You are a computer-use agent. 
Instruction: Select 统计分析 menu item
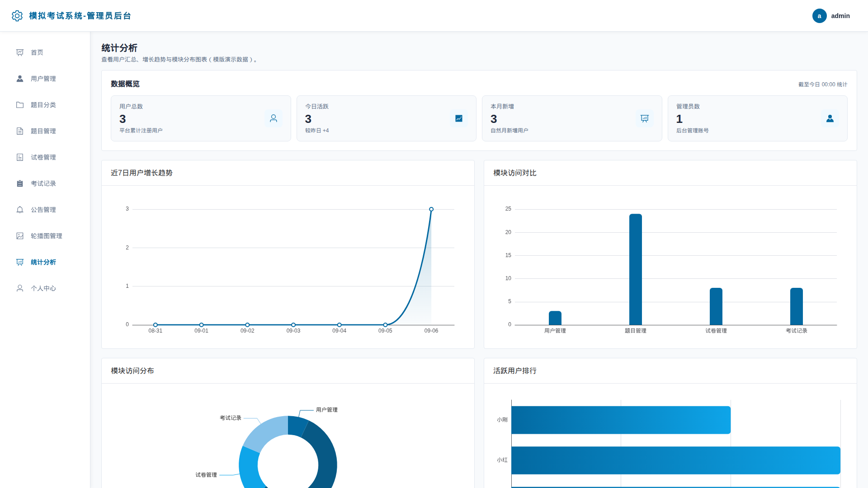(45, 262)
